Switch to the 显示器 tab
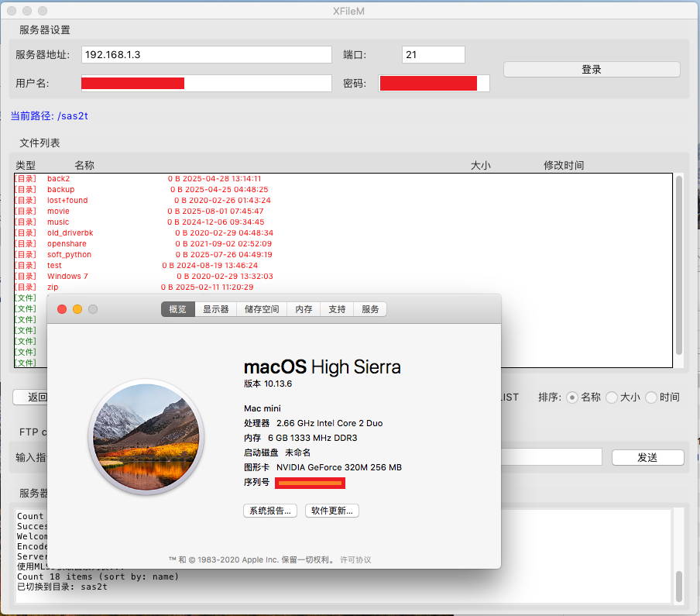 (x=215, y=309)
